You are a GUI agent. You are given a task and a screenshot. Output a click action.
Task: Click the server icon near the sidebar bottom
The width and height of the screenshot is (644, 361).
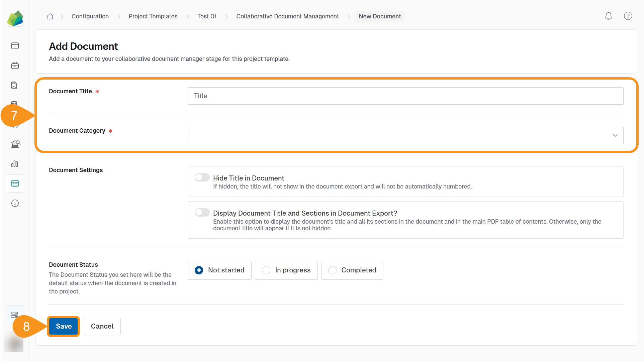coord(14,315)
